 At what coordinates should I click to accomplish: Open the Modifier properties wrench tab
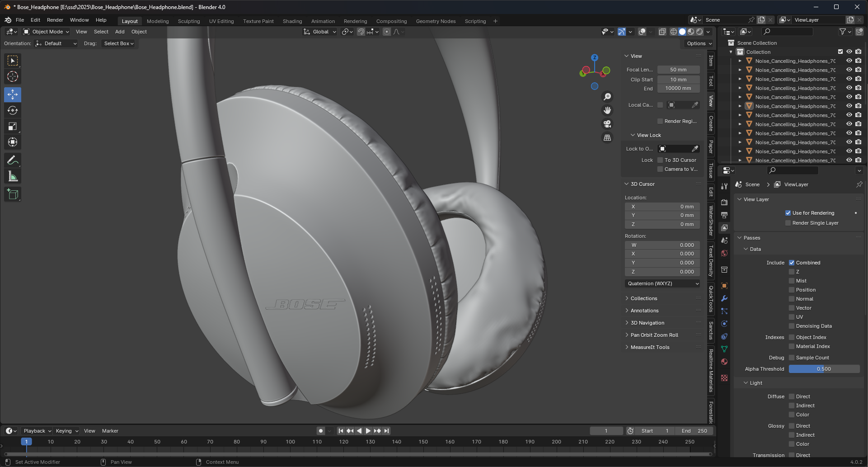coord(724,298)
